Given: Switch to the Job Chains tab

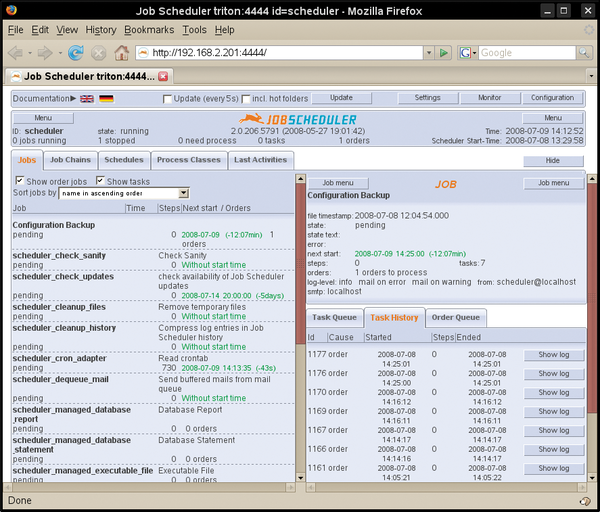Looking at the screenshot, I should [x=70, y=160].
